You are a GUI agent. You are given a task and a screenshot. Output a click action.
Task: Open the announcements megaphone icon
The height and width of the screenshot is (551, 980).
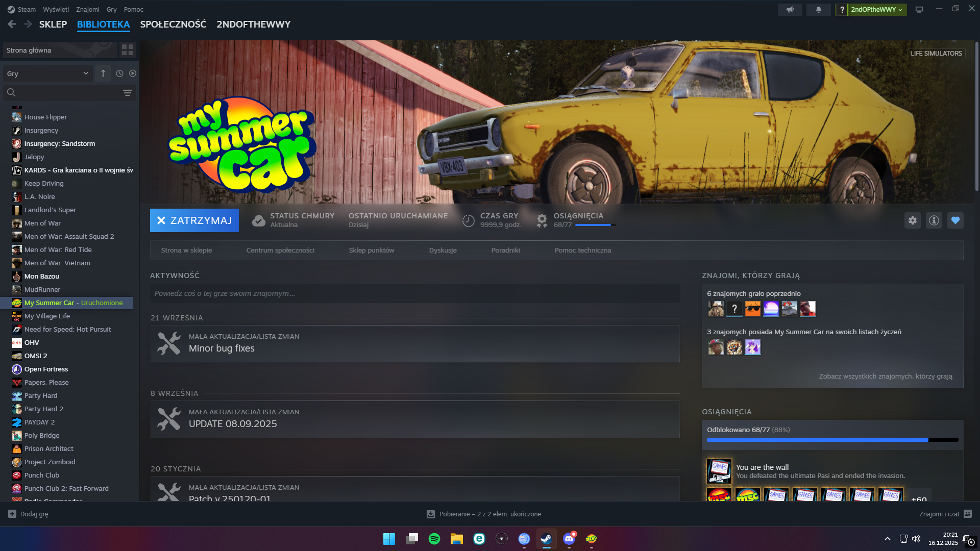[790, 10]
